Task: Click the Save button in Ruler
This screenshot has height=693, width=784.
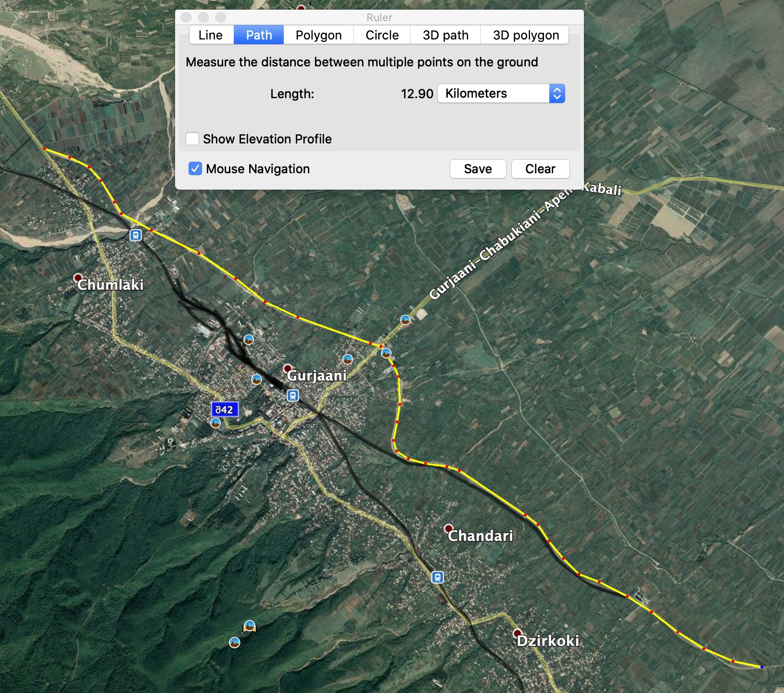Action: pyautogui.click(x=478, y=169)
